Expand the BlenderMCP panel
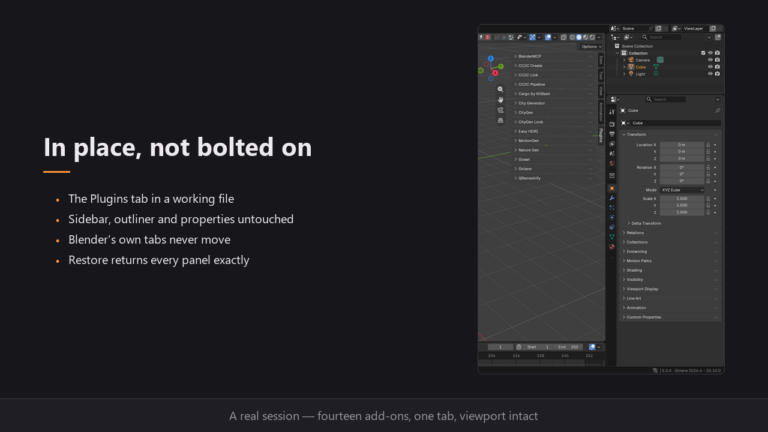The height and width of the screenshot is (432, 768). coord(554,56)
